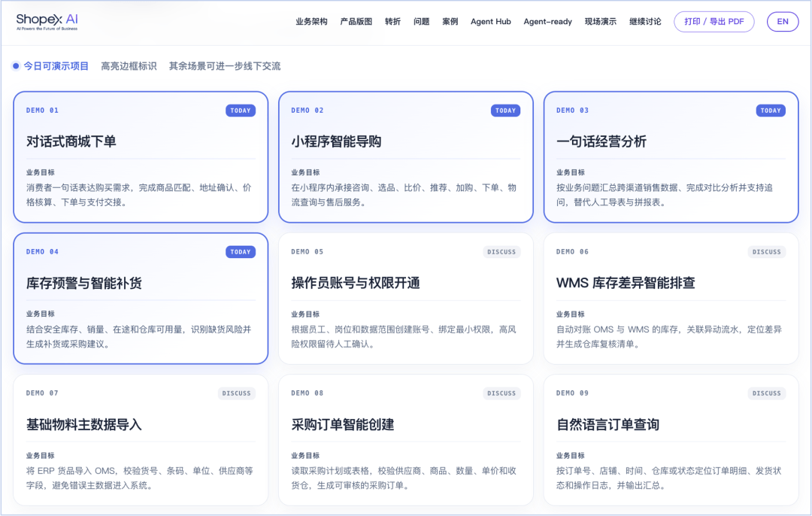Open the 一句话经营分析 card title

click(x=601, y=141)
